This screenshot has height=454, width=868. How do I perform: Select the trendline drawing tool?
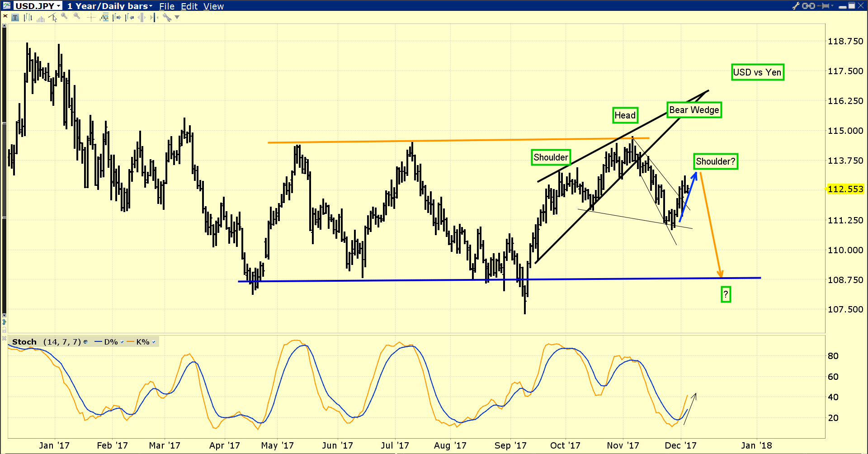52,18
